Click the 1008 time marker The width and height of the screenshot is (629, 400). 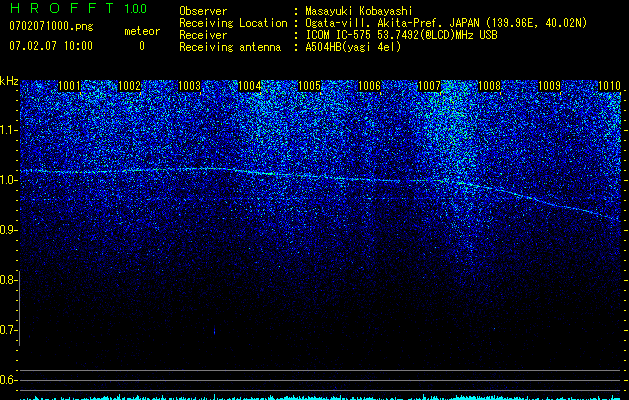[490, 86]
